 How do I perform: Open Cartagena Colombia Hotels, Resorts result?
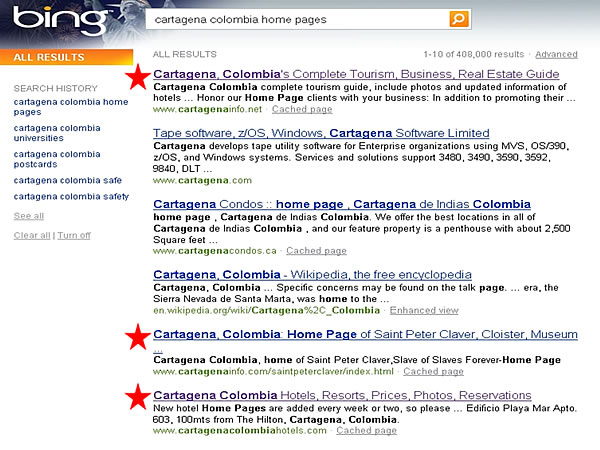342,396
